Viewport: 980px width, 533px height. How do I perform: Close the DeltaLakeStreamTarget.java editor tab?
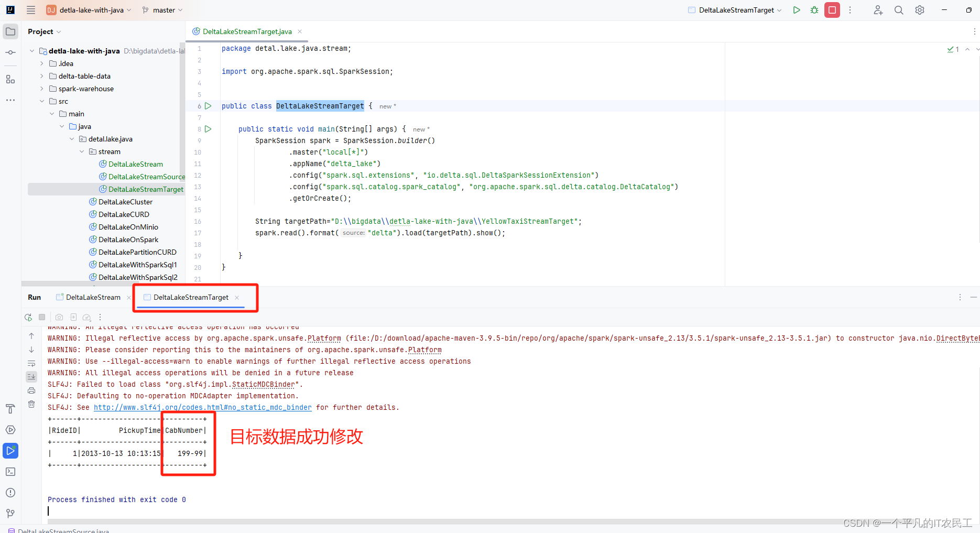[x=300, y=31]
